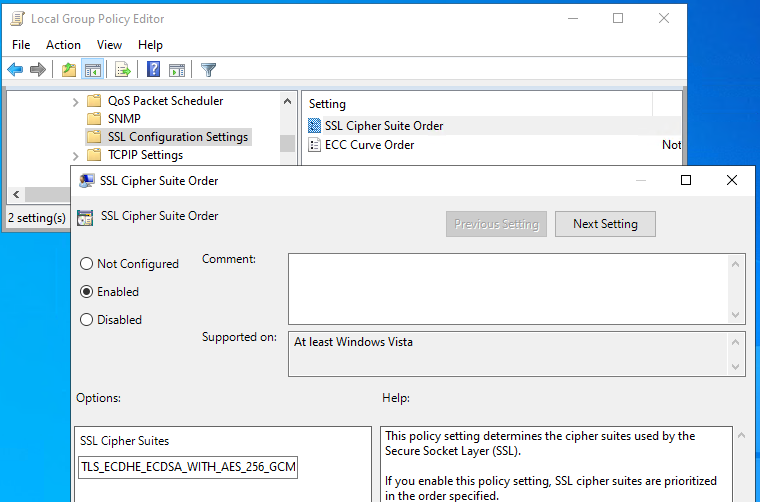Click the tree pane vertical scrollbar thumb
Viewport: 760px width, 502px height.
pyautogui.click(x=287, y=143)
